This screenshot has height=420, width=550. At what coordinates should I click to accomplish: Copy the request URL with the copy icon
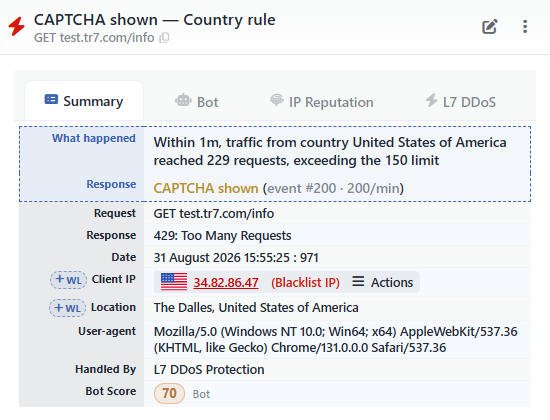[x=164, y=38]
